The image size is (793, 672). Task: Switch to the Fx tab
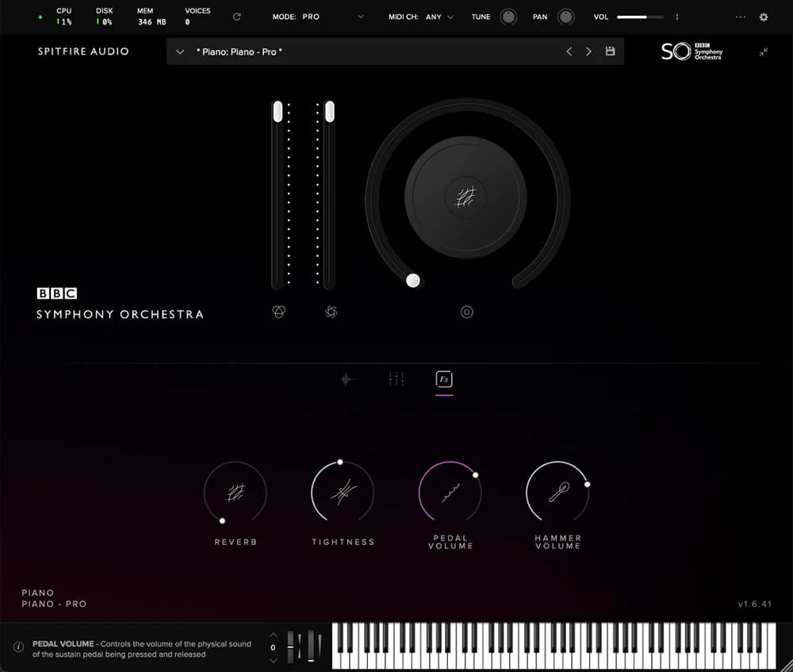click(444, 379)
